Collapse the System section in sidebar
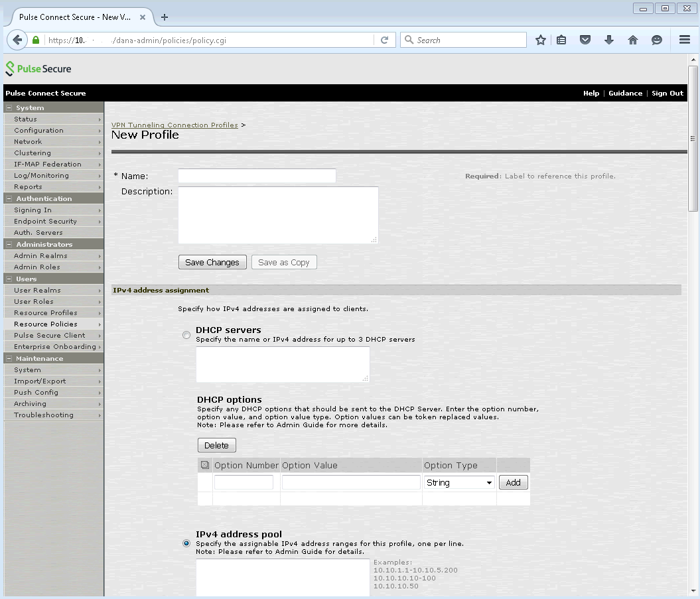700x599 pixels. (9, 107)
